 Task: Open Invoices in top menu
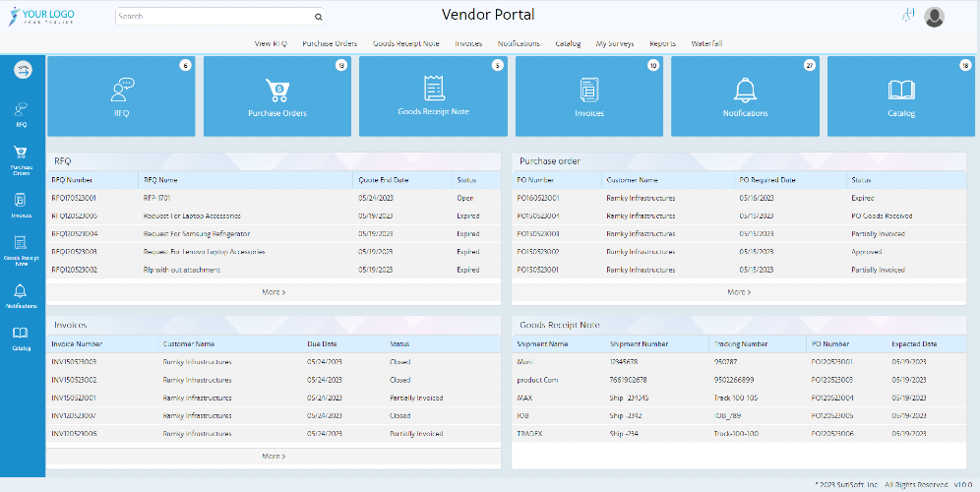point(468,43)
